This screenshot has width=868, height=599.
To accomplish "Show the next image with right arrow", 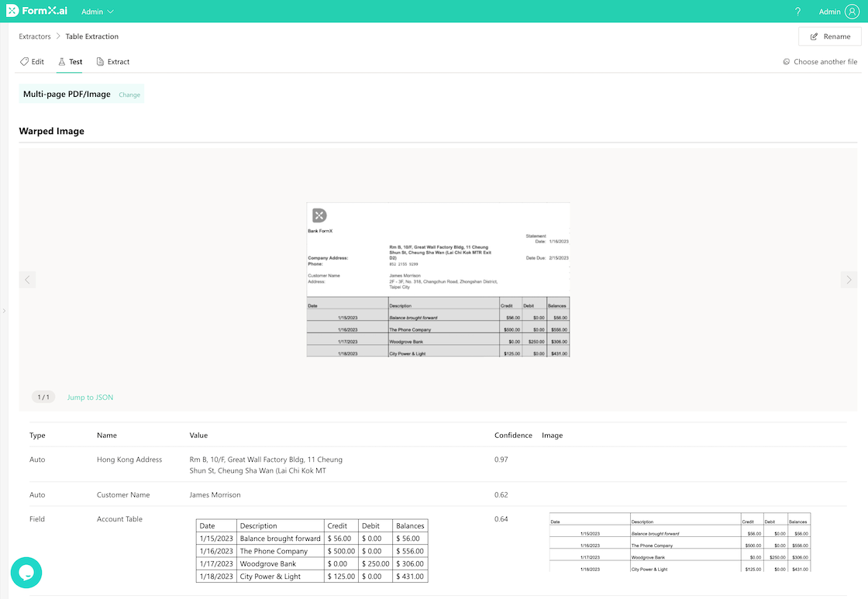I will [x=849, y=280].
